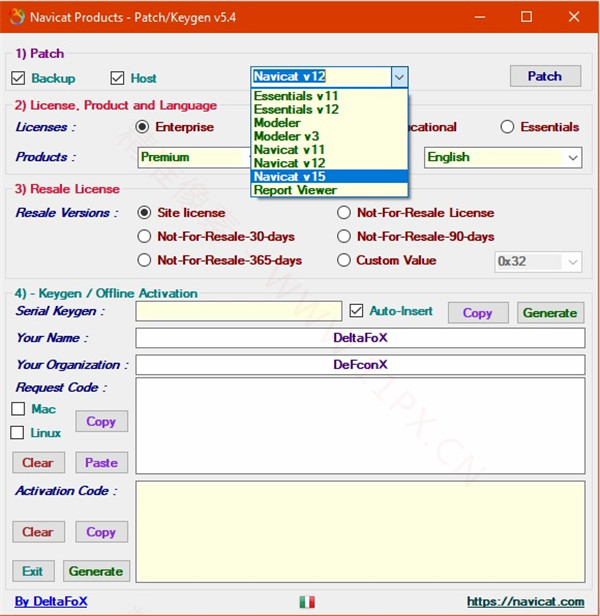This screenshot has width=600, height=616.
Task: Choose Modeler v3 in the dropdown list
Action: tap(329, 136)
